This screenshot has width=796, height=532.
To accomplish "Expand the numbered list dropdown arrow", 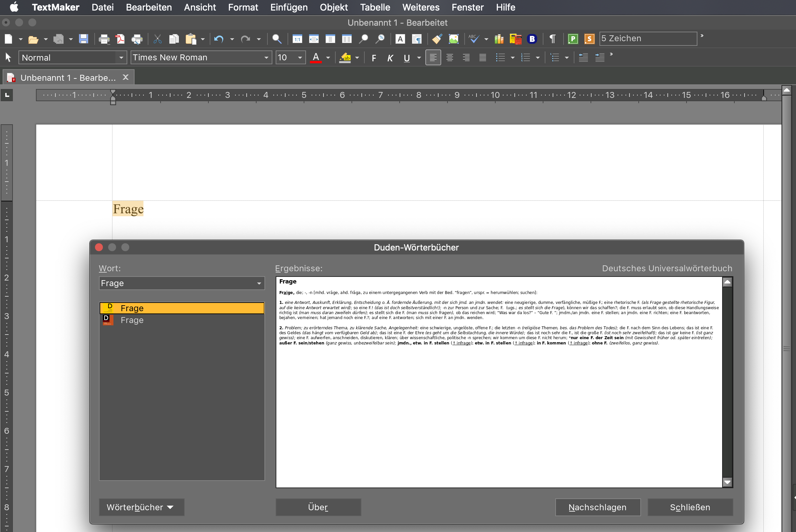I will point(538,58).
